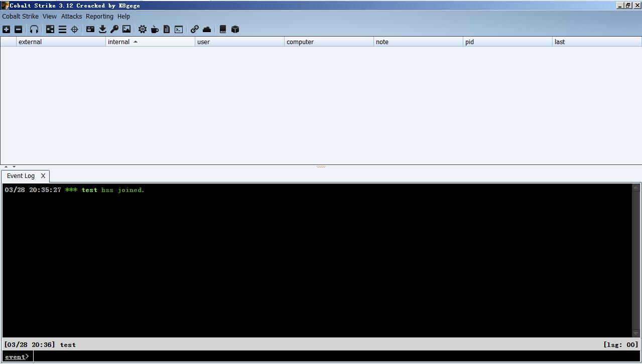Click the cloud icon in toolbar
This screenshot has height=364, width=642.
coord(207,30)
